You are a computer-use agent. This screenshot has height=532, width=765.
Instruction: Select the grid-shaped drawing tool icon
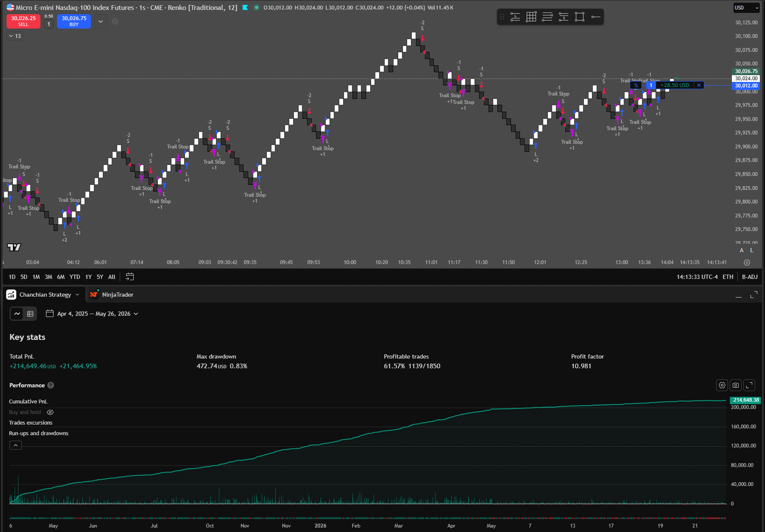pyautogui.click(x=531, y=17)
